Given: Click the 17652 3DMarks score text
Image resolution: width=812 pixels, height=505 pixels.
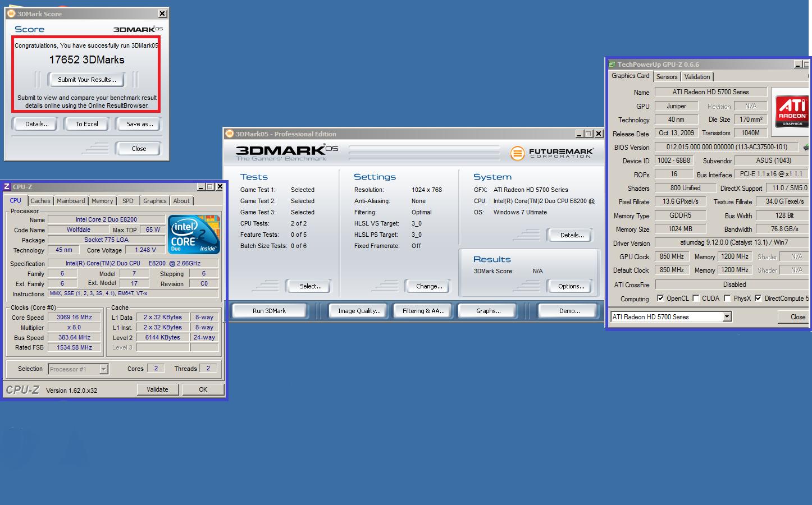Looking at the screenshot, I should 86,59.
